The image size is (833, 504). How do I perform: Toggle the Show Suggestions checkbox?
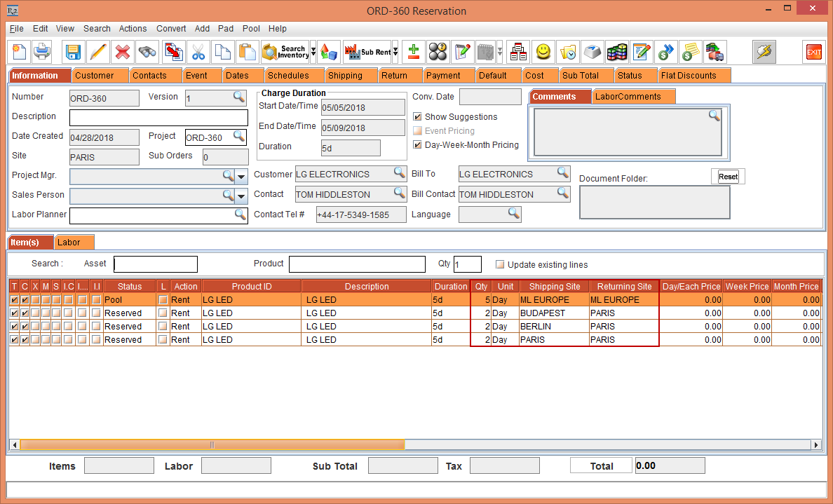click(x=418, y=117)
